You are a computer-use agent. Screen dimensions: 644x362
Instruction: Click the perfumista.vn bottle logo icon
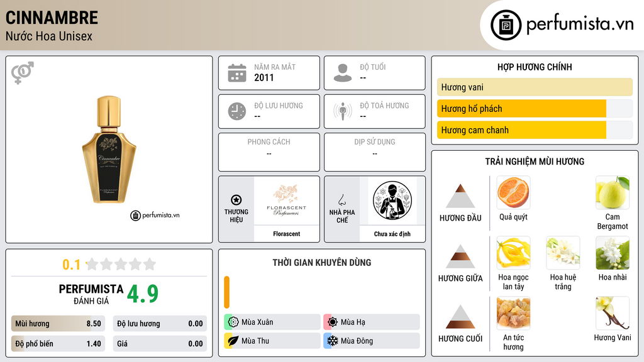(x=506, y=25)
